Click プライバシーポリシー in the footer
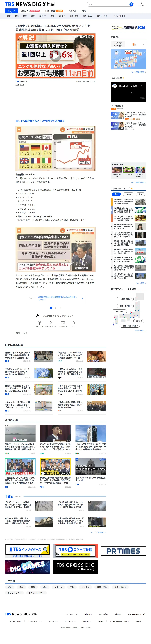This screenshot has width=151, height=644. [35, 621]
